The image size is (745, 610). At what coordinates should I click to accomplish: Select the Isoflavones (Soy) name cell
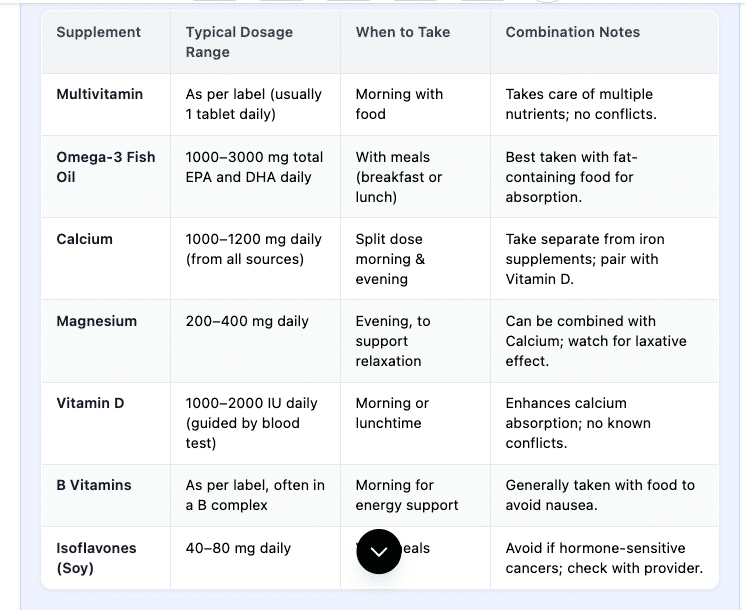point(97,558)
